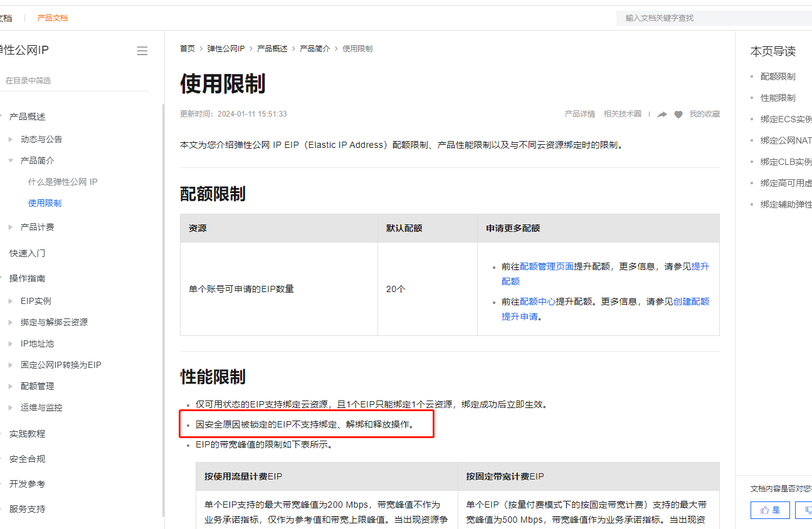Click the thumbs-up 是 feedback button

pos(770,510)
